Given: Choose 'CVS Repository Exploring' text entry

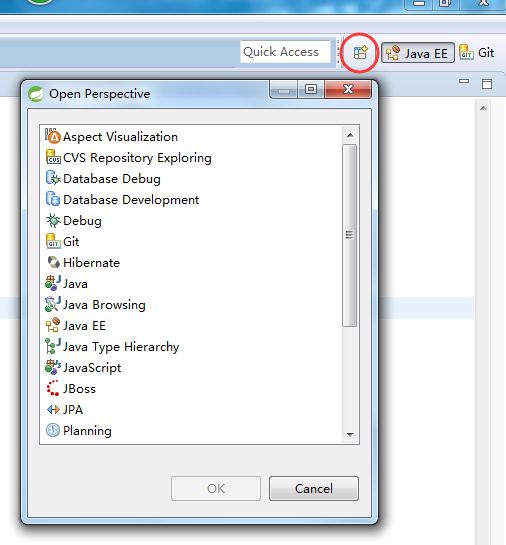Looking at the screenshot, I should 137,158.
